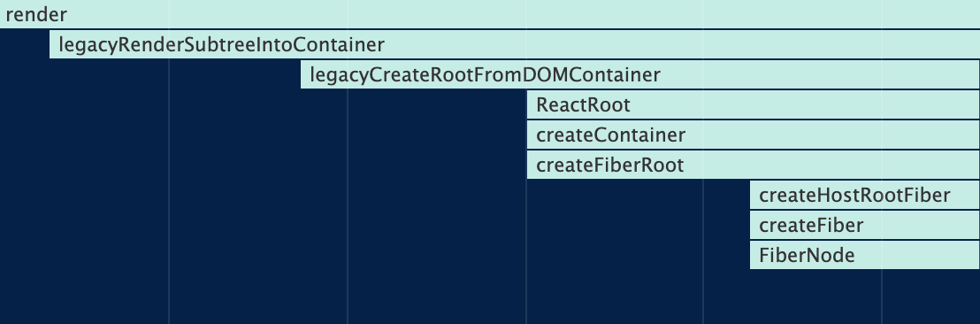The image size is (980, 324).
Task: Select the FiberNode frame
Action: pos(864,255)
